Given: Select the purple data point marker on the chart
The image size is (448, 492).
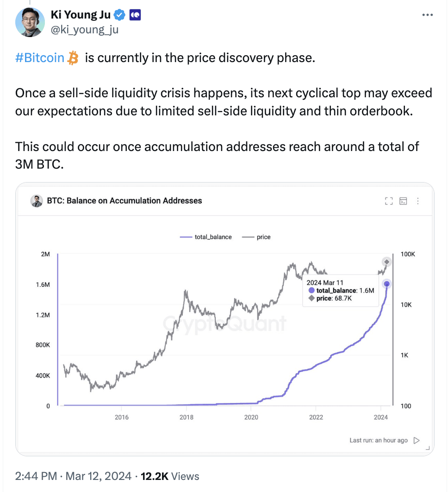Looking at the screenshot, I should point(387,284).
